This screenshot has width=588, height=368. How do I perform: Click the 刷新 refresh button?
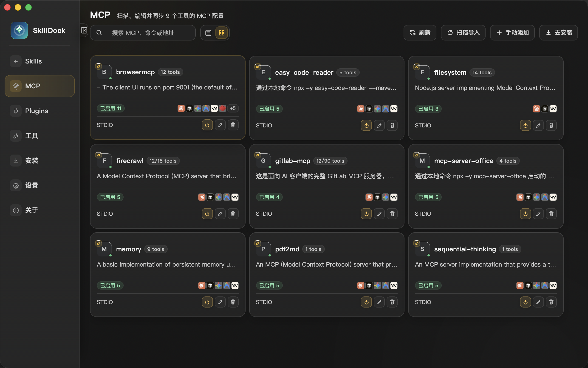(420, 33)
